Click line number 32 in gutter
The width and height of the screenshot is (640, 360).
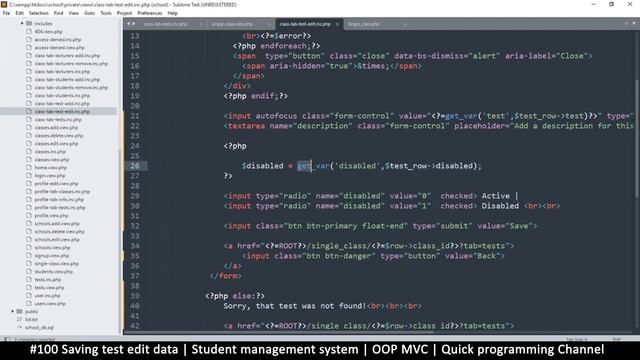coord(135,226)
